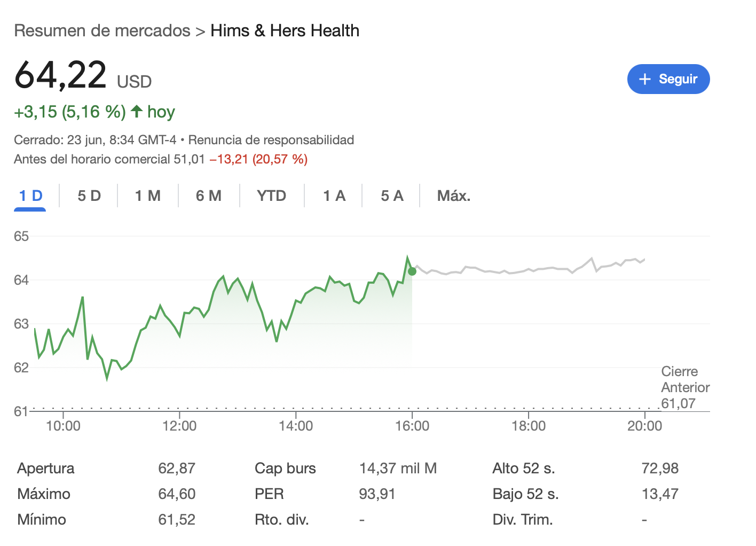756x546 pixels.
Task: Click the +3,15 (5,16 %) change text
Action: point(70,112)
